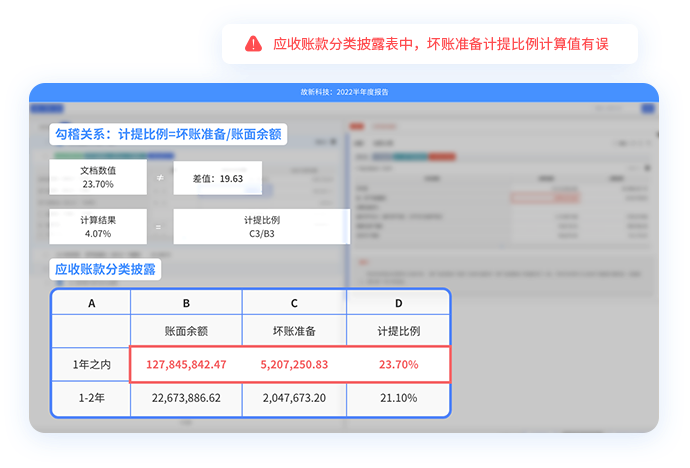
Task: Select the 计提比例 C3/B3 formula box
Action: [x=262, y=226]
